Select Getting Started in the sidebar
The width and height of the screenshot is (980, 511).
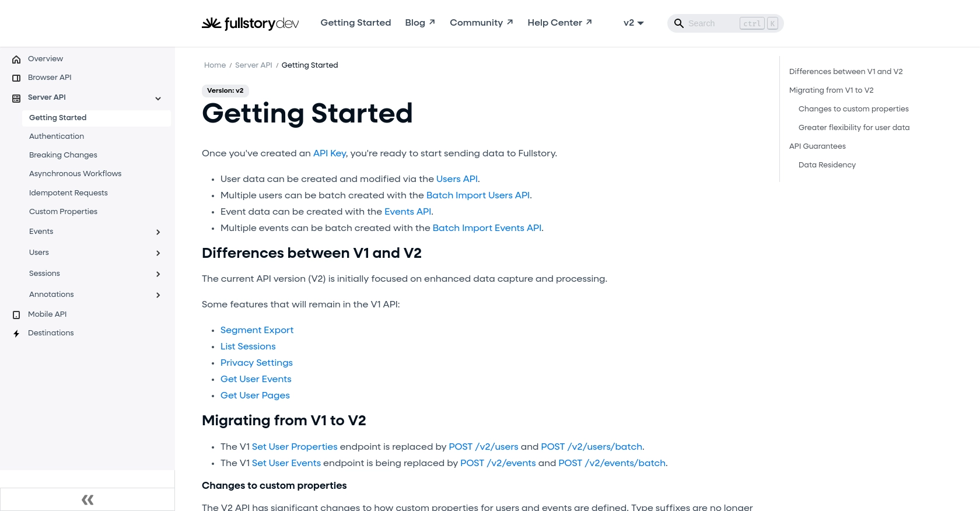96,118
